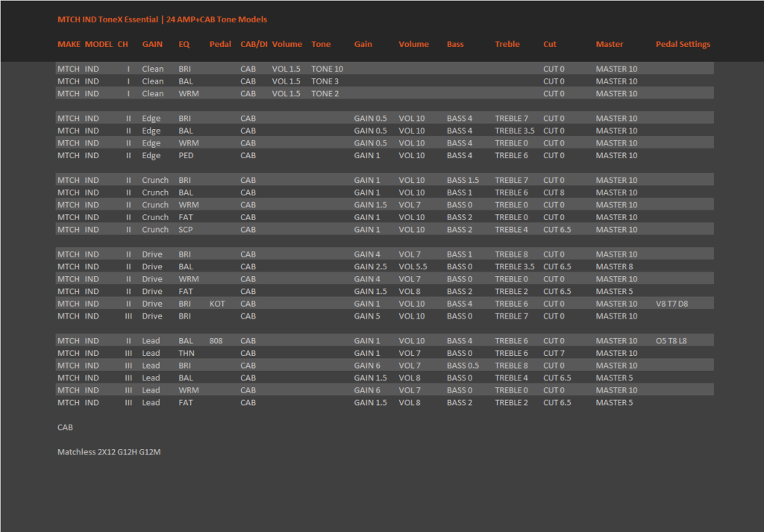Click the MODEL column header
Viewport: 764px width, 532px height.
coord(99,44)
